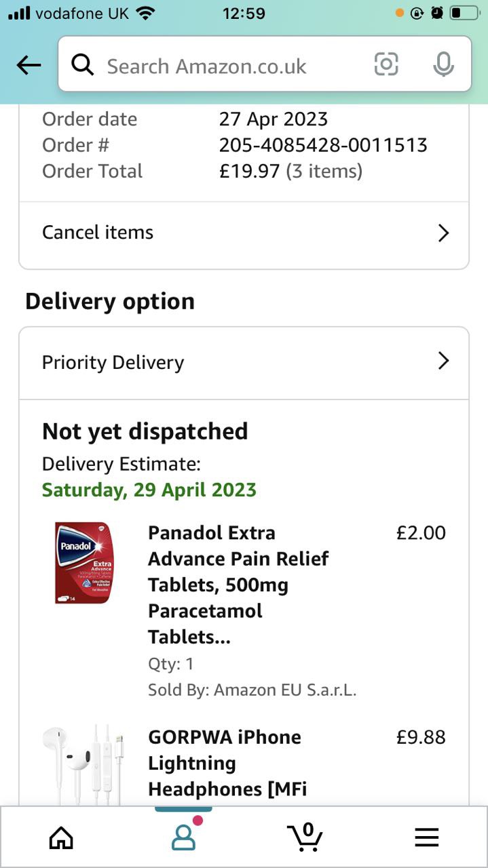Go to Home tab in bottom bar

coord(61,837)
